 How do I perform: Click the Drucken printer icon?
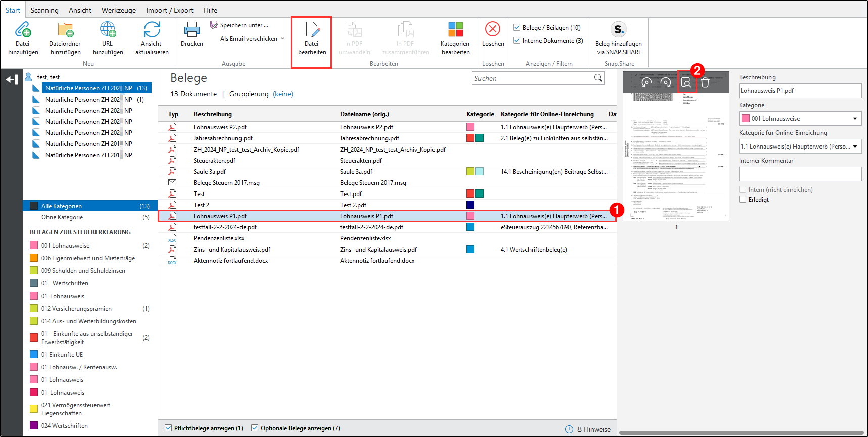click(x=192, y=30)
